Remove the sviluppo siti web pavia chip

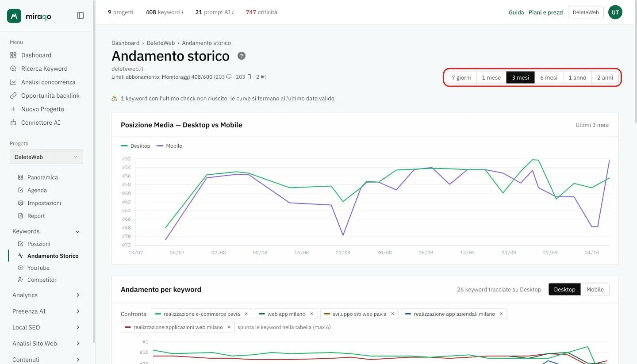392,314
